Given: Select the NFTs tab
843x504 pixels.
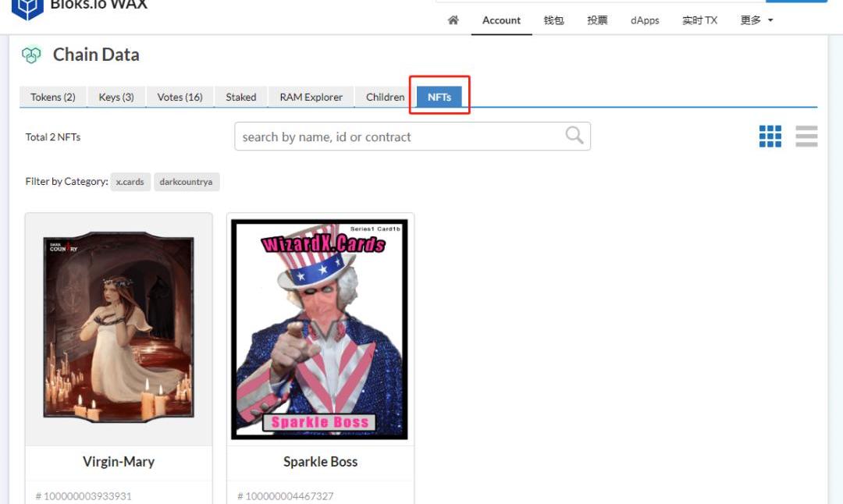Looking at the screenshot, I should [439, 97].
